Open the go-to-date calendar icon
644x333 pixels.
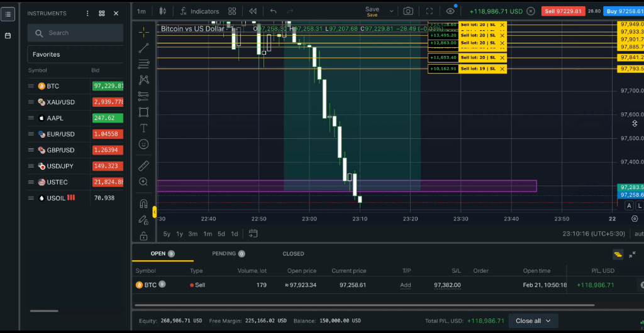pos(253,234)
